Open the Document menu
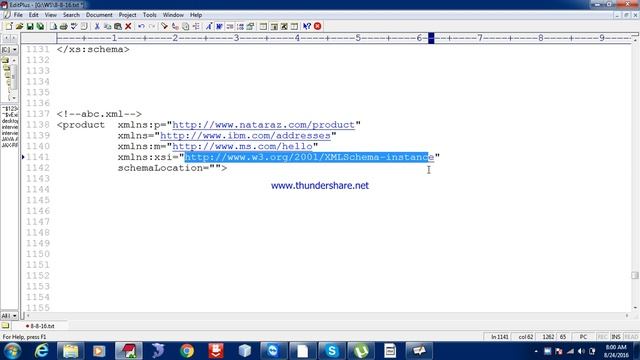Viewport: 640px width, 360px height. pos(99,15)
